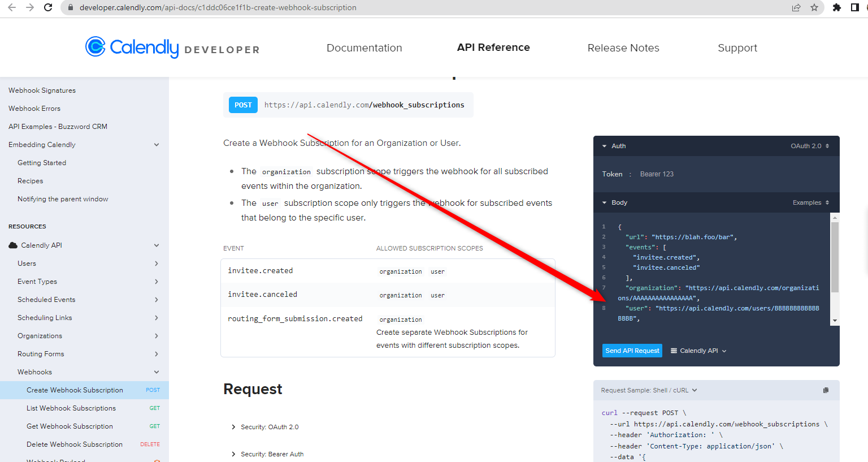Expand the Routing Forms section
Screen dimensions: 868x462
click(157, 354)
